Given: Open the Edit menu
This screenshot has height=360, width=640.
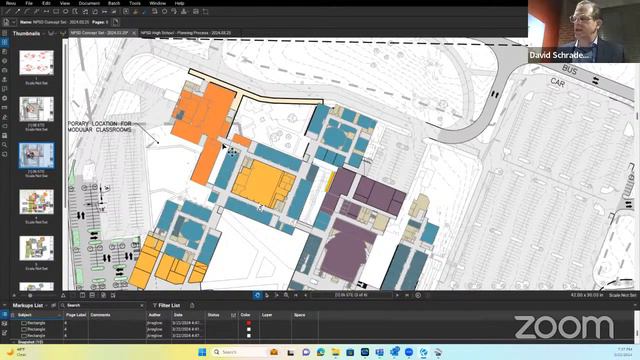Looking at the screenshot, I should tap(46, 3).
